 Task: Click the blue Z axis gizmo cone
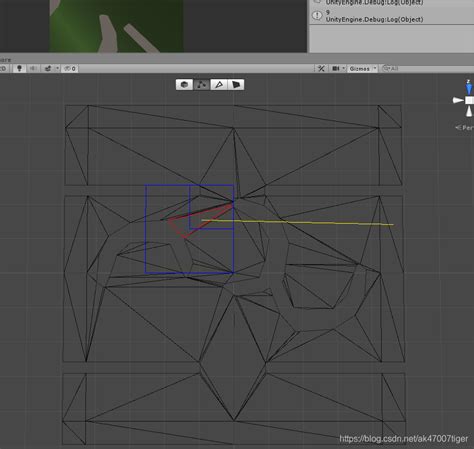pyautogui.click(x=469, y=88)
